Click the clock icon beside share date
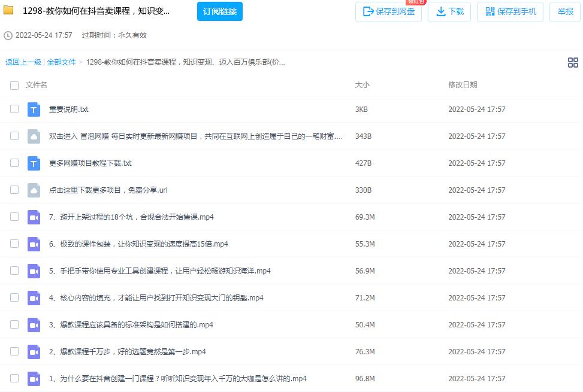 pos(8,36)
